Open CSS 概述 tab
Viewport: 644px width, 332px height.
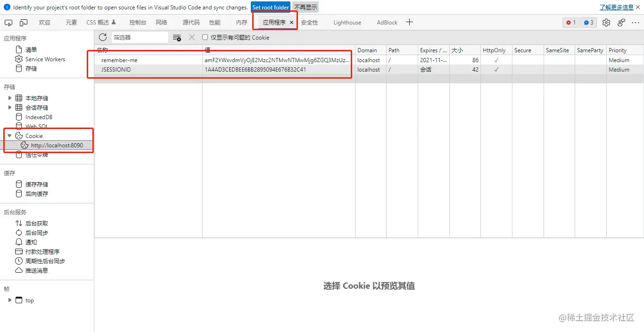point(101,23)
